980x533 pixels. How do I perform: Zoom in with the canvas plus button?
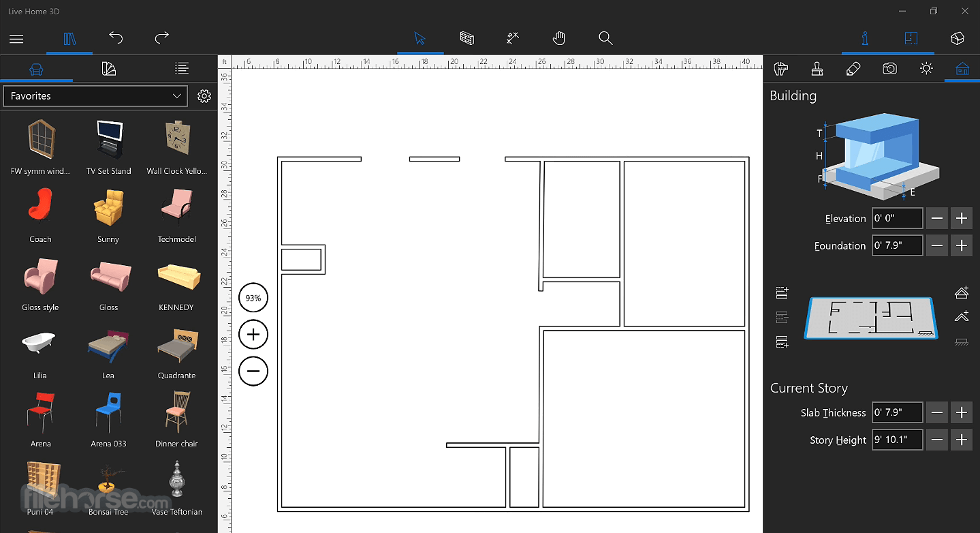(253, 335)
